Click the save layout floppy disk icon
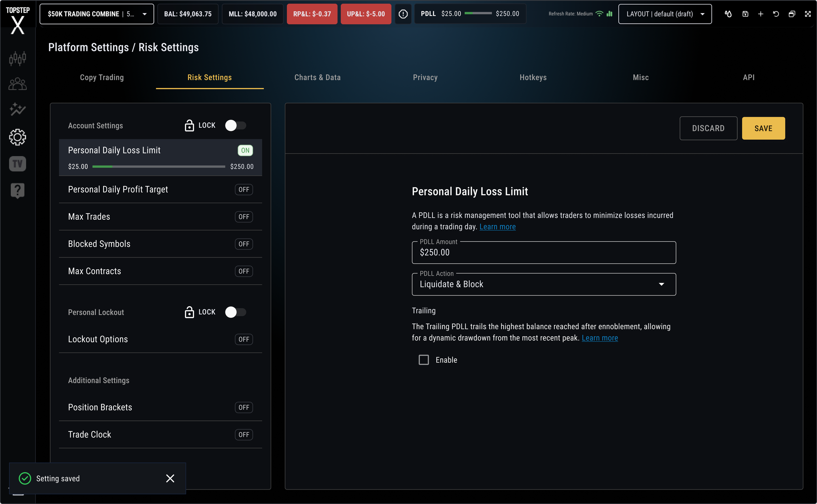 click(745, 14)
